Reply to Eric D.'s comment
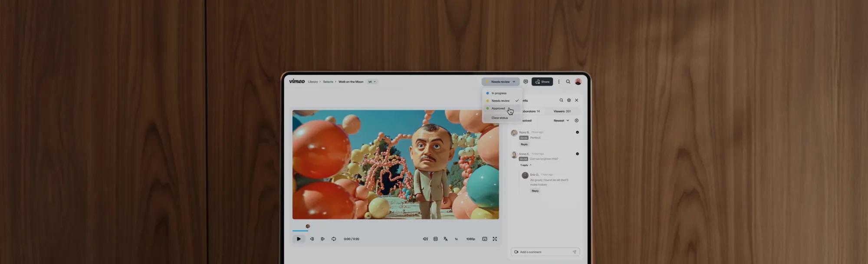 (535, 191)
